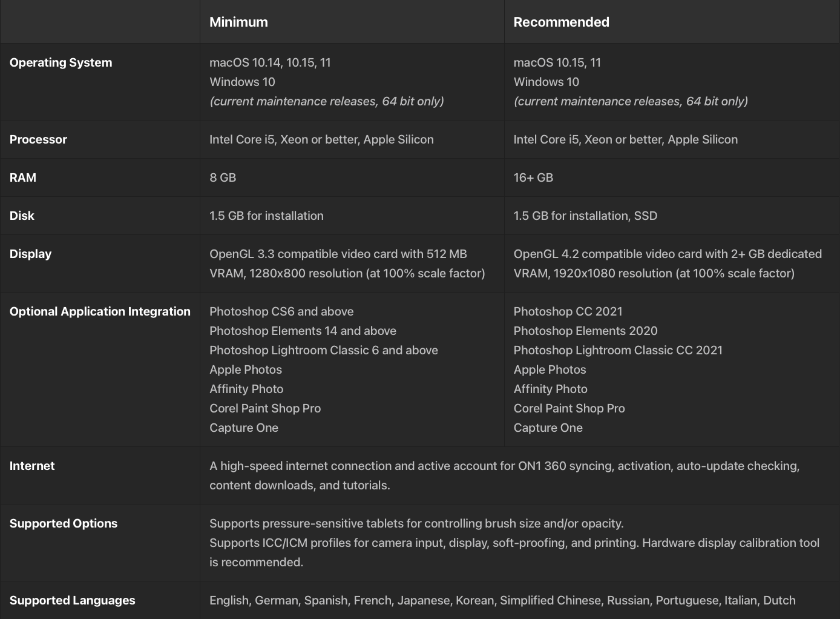Click the 16+ GB recommended RAM value

coord(533,177)
